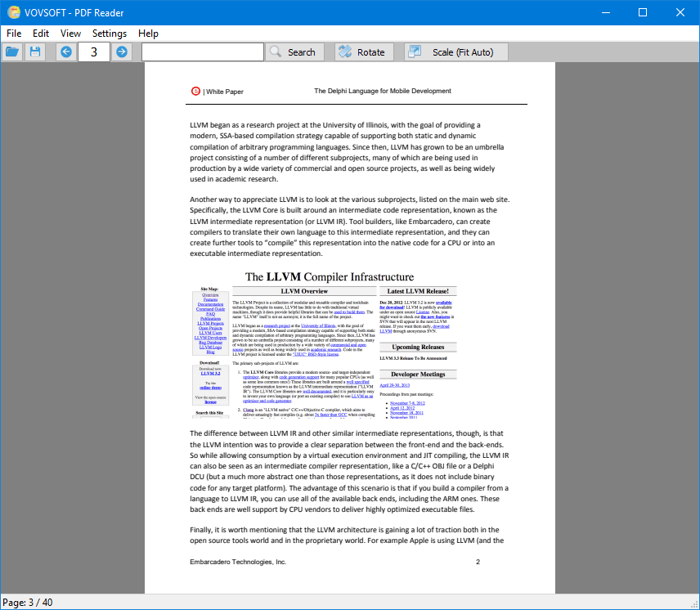Open a PDF using the folder icon

click(12, 51)
